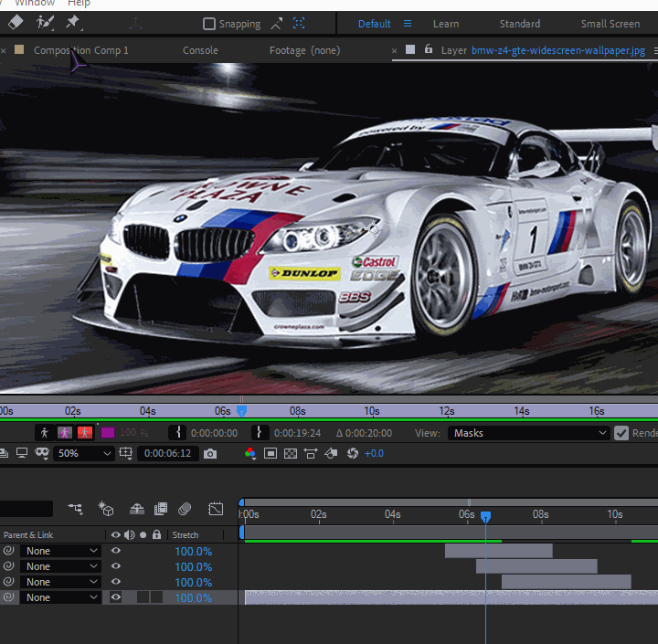658x644 pixels.
Task: Enable frame blending for layers
Action: coord(161,510)
